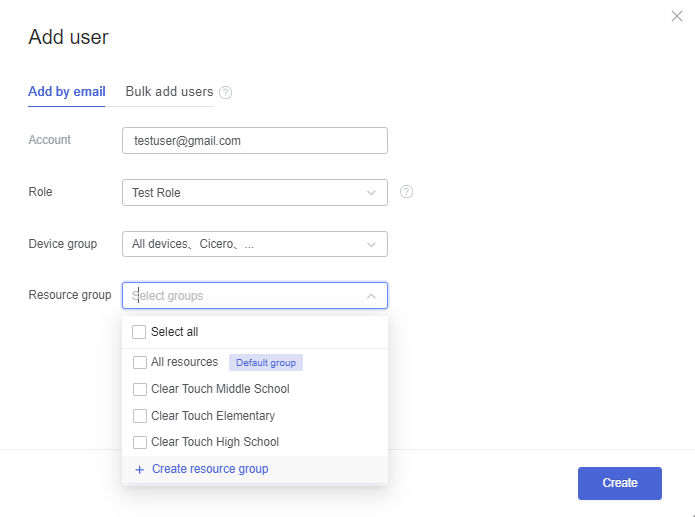Click the chevron arrow in Device group field

click(x=371, y=244)
